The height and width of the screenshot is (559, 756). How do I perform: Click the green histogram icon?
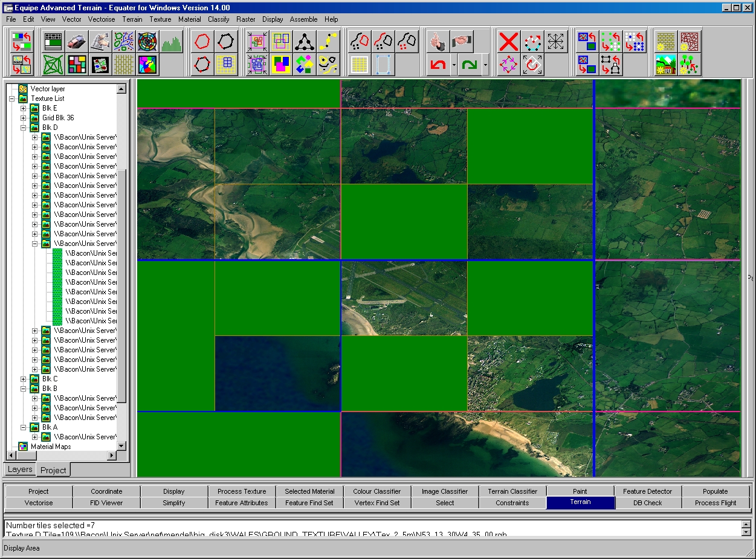(x=172, y=42)
